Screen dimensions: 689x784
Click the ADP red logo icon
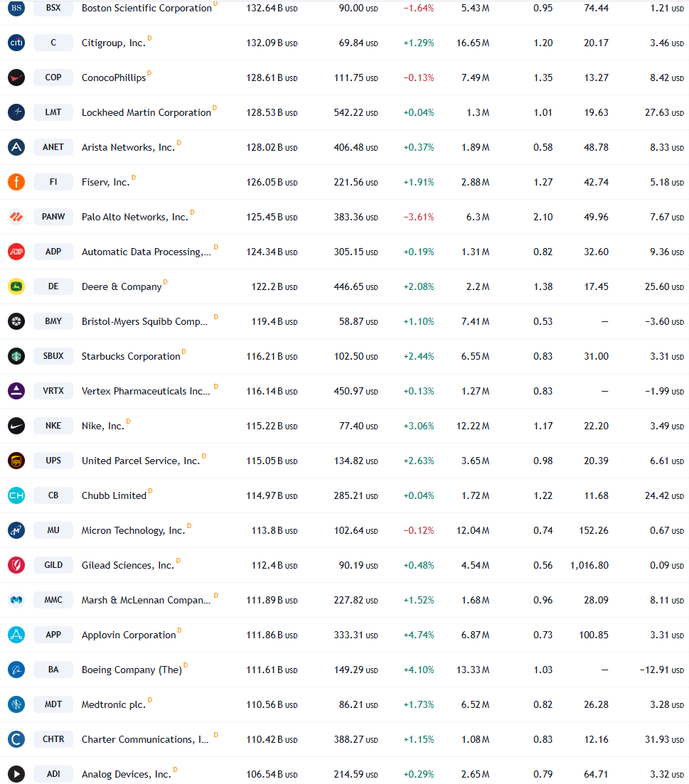click(x=16, y=252)
